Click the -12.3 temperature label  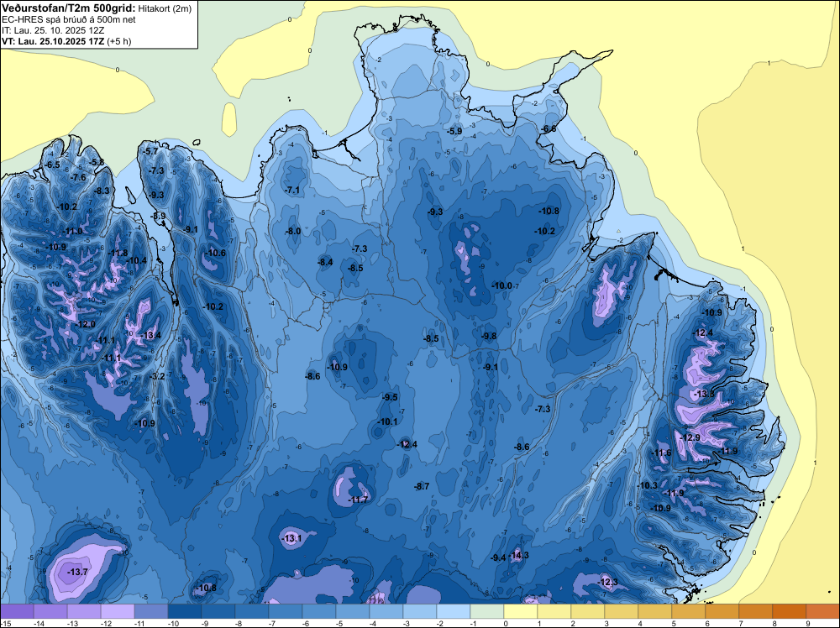[608, 582]
